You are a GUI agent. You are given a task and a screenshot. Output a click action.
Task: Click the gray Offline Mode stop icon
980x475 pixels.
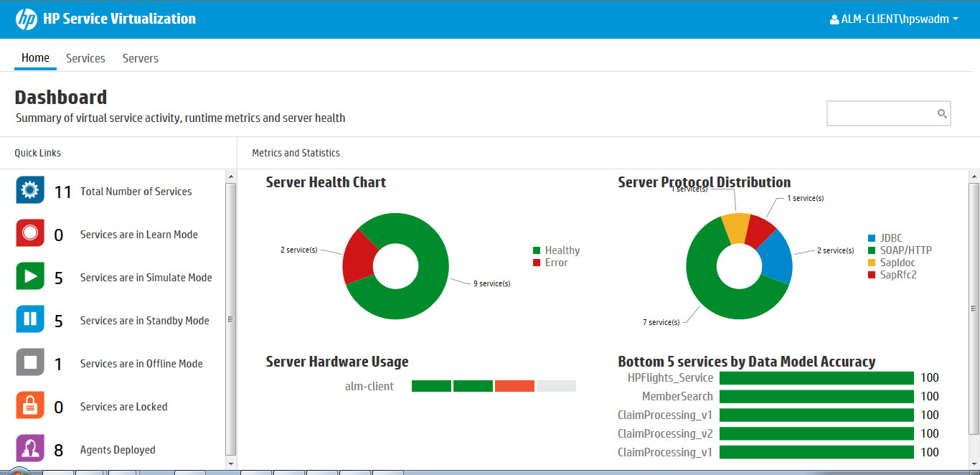[x=30, y=362]
